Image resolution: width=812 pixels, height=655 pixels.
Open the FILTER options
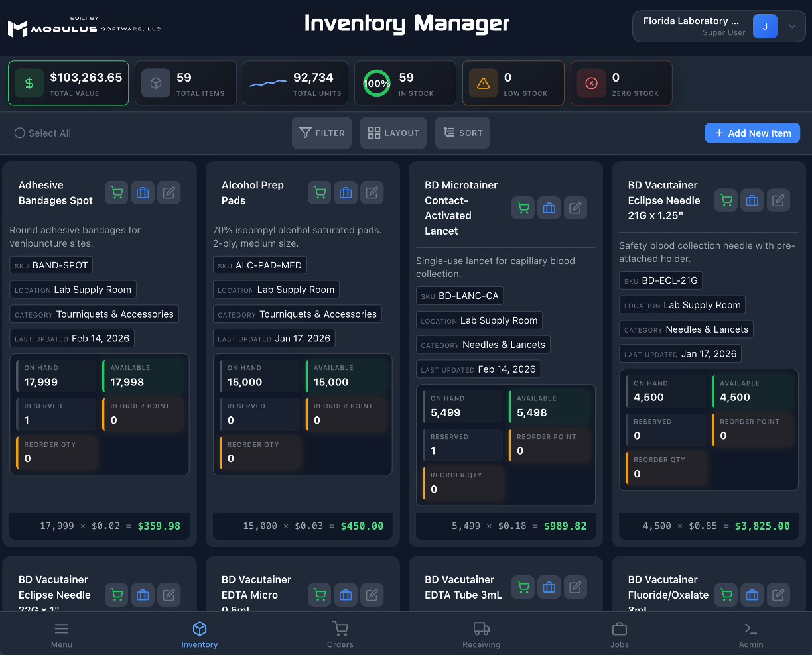coord(322,133)
